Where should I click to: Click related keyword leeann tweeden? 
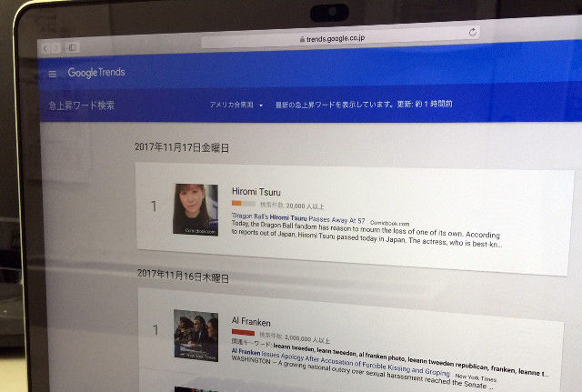tap(294, 347)
